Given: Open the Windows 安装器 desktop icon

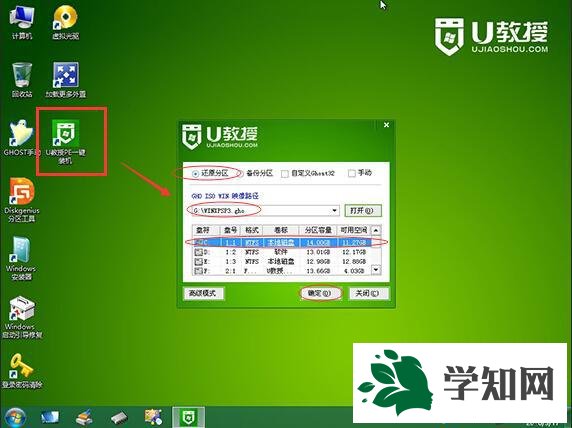Looking at the screenshot, I should click(21, 258).
